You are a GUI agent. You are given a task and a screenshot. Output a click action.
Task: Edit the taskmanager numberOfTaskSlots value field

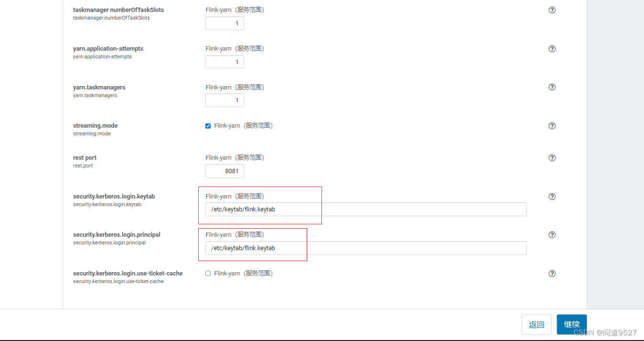225,23
